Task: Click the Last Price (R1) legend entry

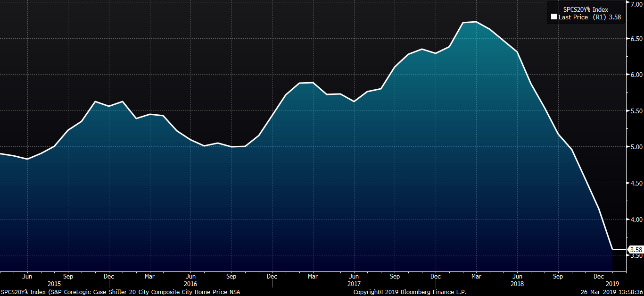Action: point(589,17)
